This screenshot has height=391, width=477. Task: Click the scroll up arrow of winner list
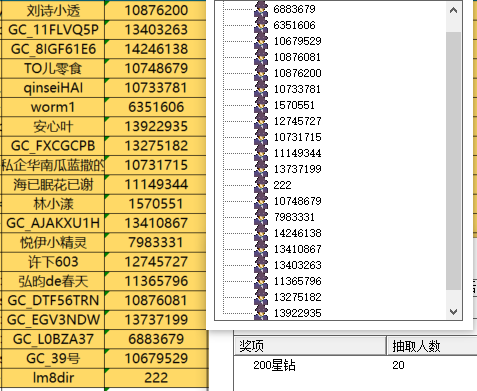click(x=453, y=11)
